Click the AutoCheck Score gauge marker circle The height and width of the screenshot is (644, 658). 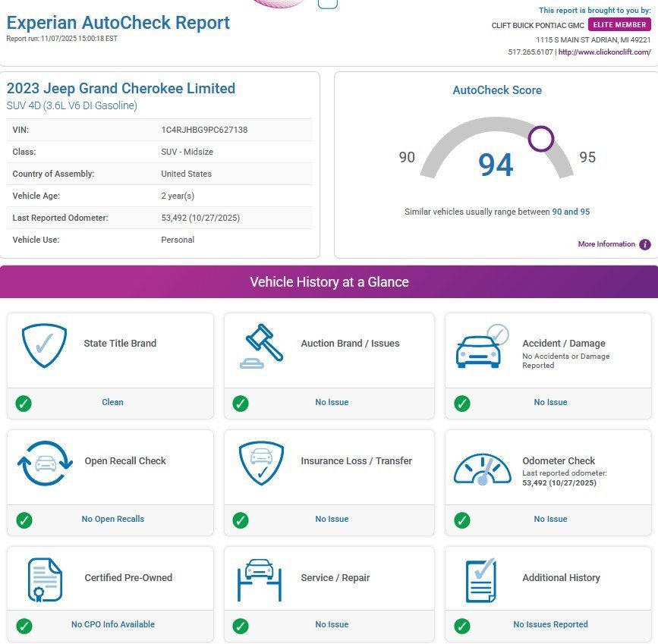541,139
